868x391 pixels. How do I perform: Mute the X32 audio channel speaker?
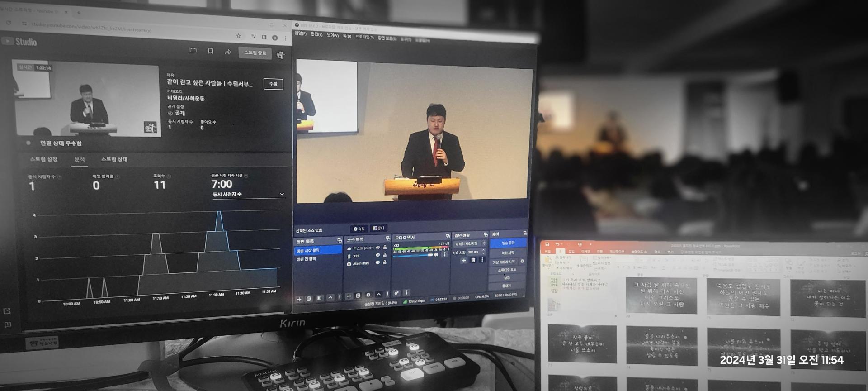(x=436, y=254)
